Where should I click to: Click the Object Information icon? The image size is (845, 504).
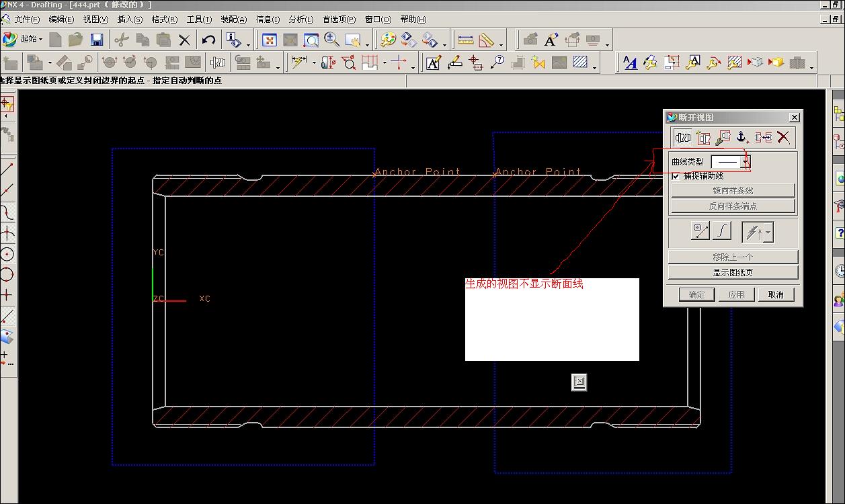click(x=233, y=40)
